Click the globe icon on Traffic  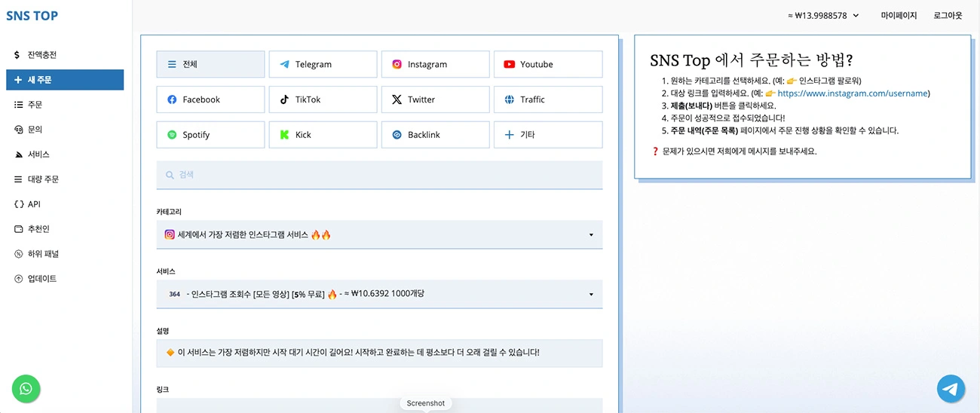(x=510, y=99)
